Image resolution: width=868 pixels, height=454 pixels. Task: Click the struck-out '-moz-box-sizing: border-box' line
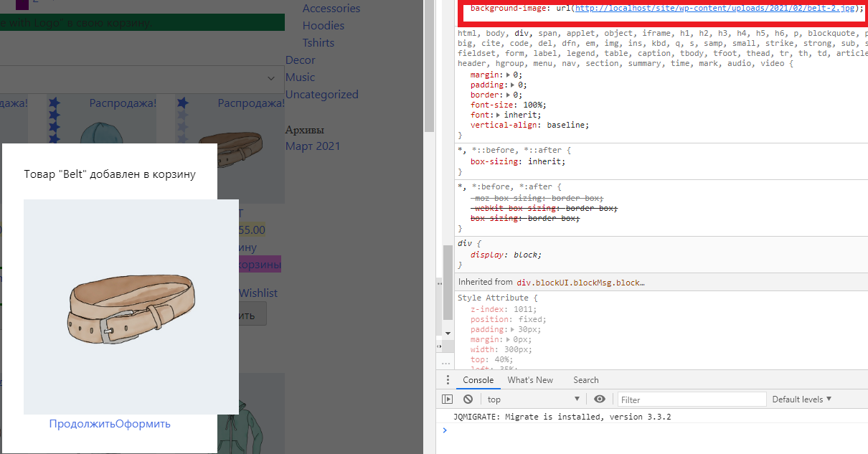click(537, 198)
